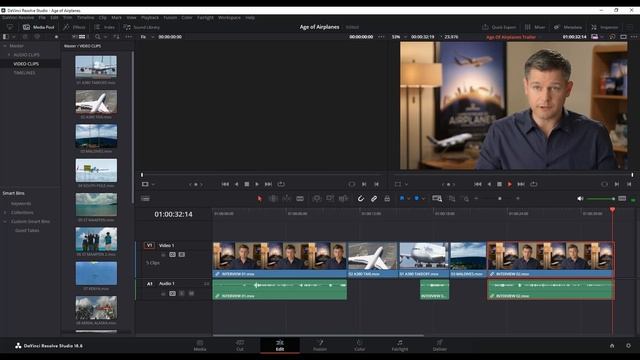Open the Effects panel

tap(74, 27)
